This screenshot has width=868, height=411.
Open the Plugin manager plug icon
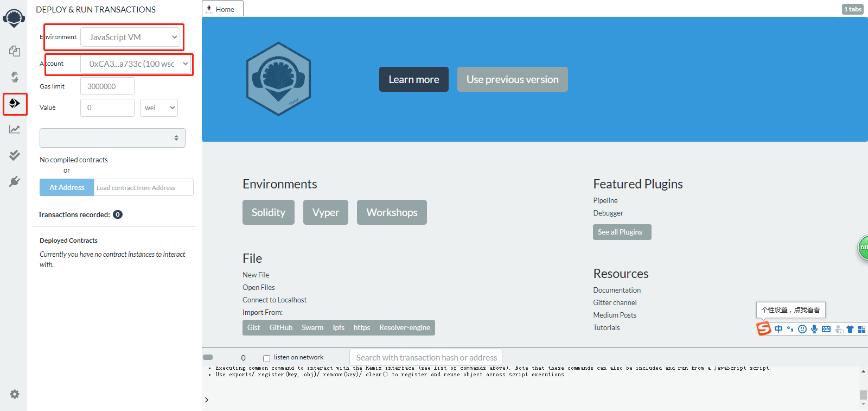(15, 181)
